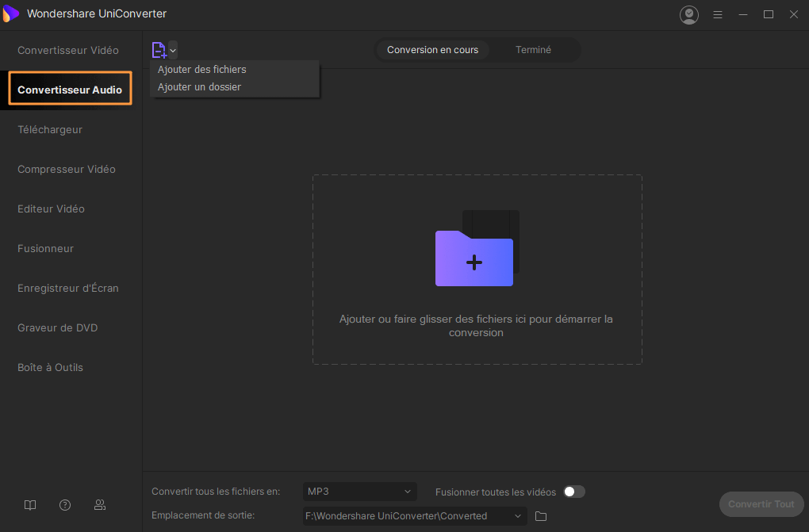Viewport: 809px width, 532px height.
Task: Switch to the Terminé tab
Action: point(533,50)
